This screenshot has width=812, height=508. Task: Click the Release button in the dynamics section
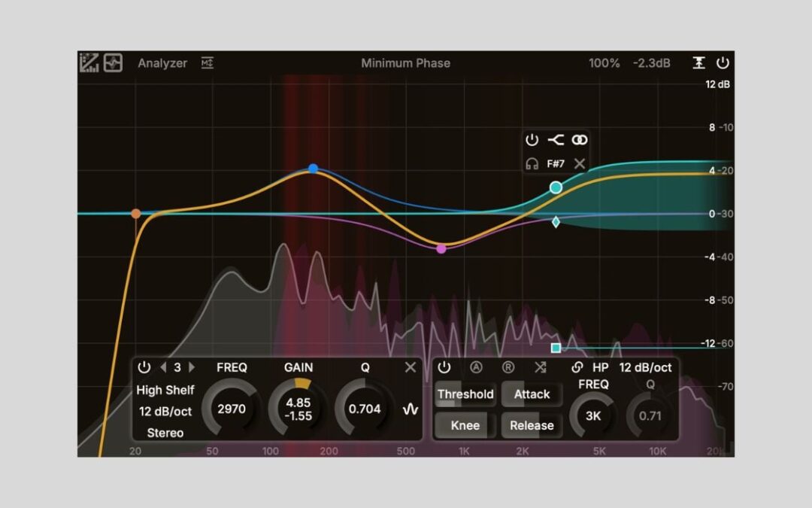[531, 425]
